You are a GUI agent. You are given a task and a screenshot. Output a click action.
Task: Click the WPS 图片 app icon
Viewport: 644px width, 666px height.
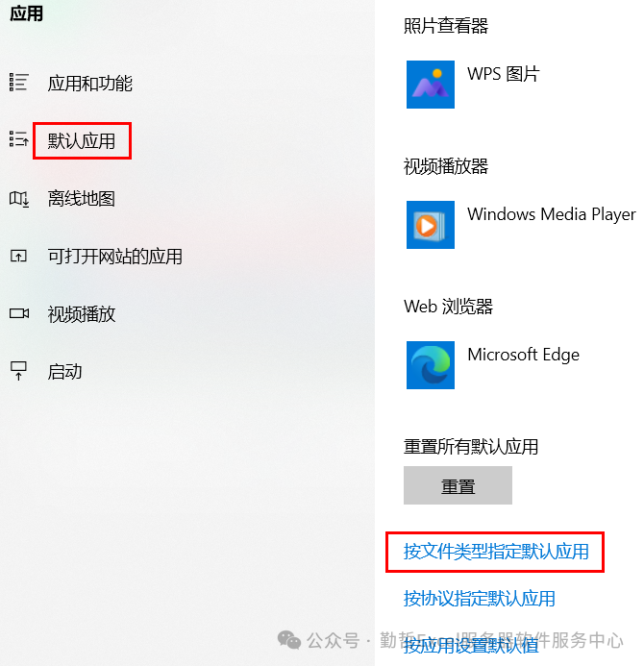click(x=431, y=85)
